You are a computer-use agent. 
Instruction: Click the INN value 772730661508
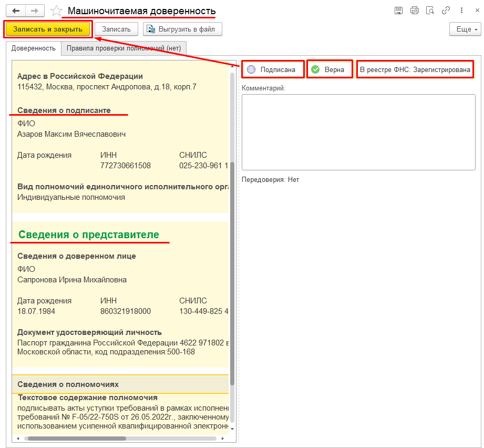point(125,166)
